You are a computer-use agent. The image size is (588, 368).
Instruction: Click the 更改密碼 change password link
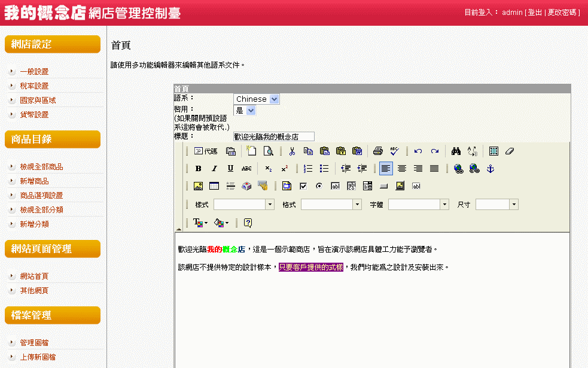click(x=562, y=13)
